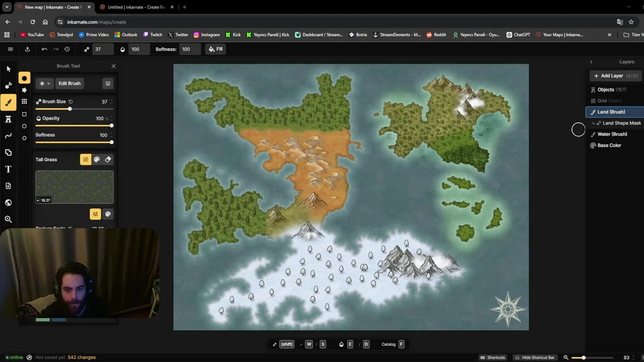Switch to the New map Inkarnate tab
This screenshot has width=644, height=362.
pyautogui.click(x=53, y=7)
